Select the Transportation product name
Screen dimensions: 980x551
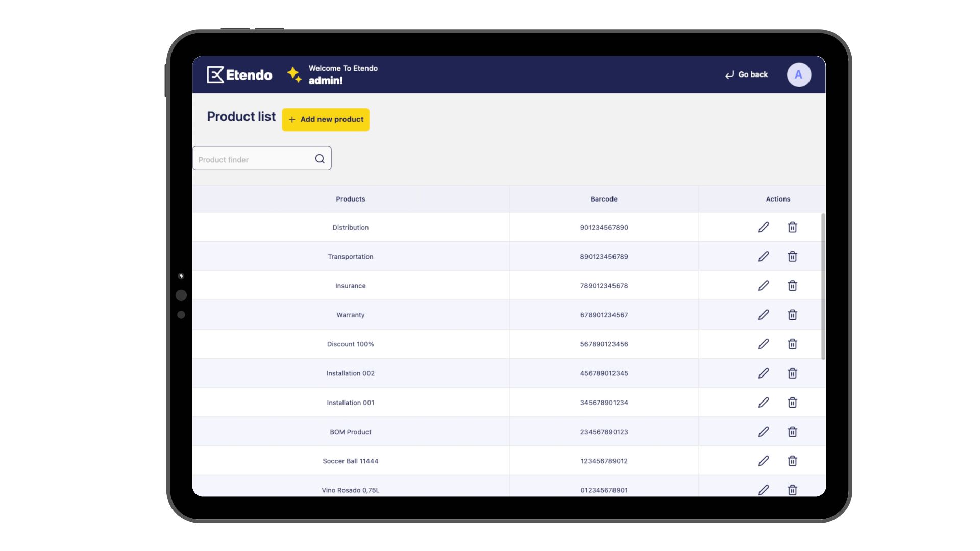click(351, 256)
